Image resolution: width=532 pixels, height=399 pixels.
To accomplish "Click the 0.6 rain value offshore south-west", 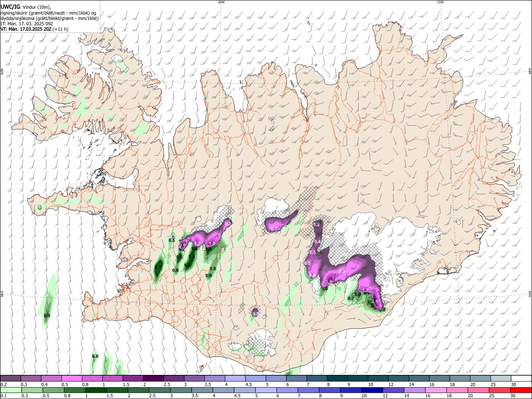I will point(95,356).
